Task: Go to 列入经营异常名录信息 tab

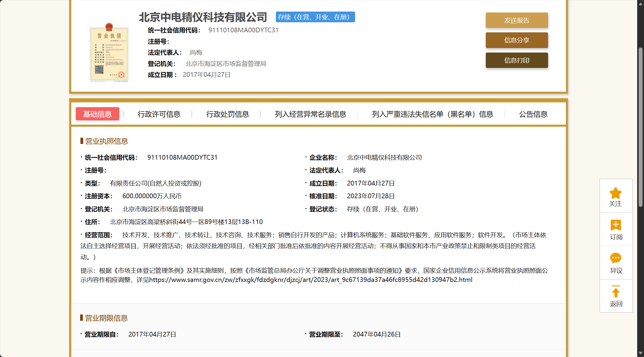Action: pos(310,114)
